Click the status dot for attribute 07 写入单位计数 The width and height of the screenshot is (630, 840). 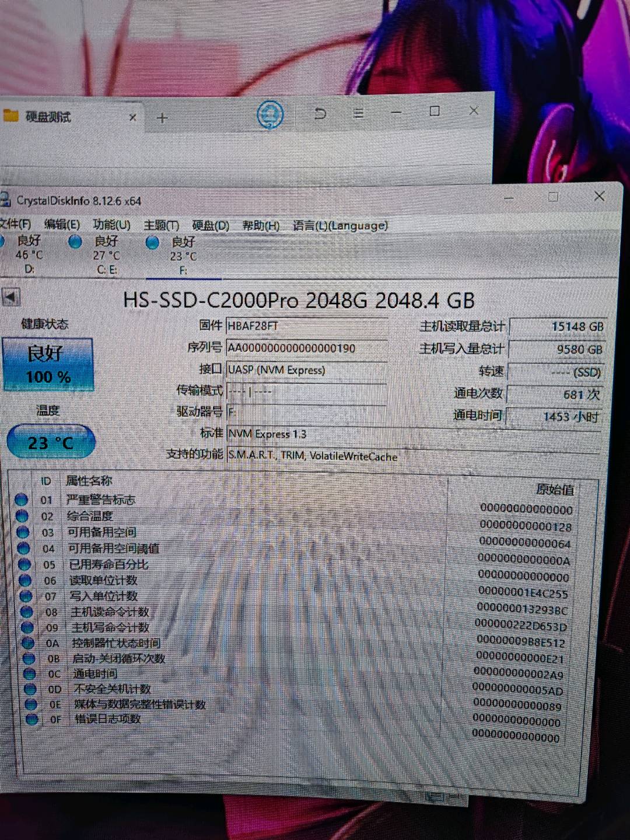pyautogui.click(x=26, y=596)
